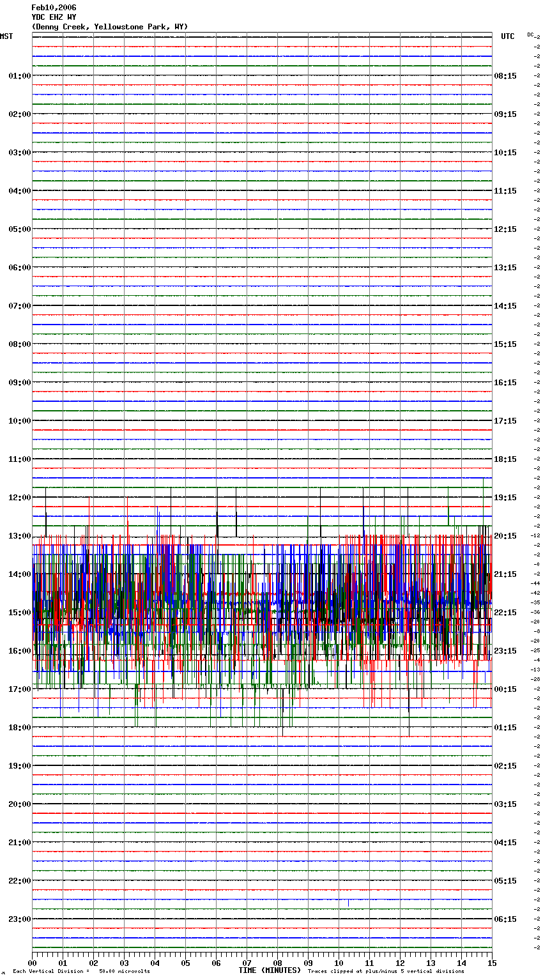Image resolution: width=543 pixels, height=980 pixels.
Task: Click the "Traces clipped at plus/minus 5" footer note
Action: coord(386,972)
